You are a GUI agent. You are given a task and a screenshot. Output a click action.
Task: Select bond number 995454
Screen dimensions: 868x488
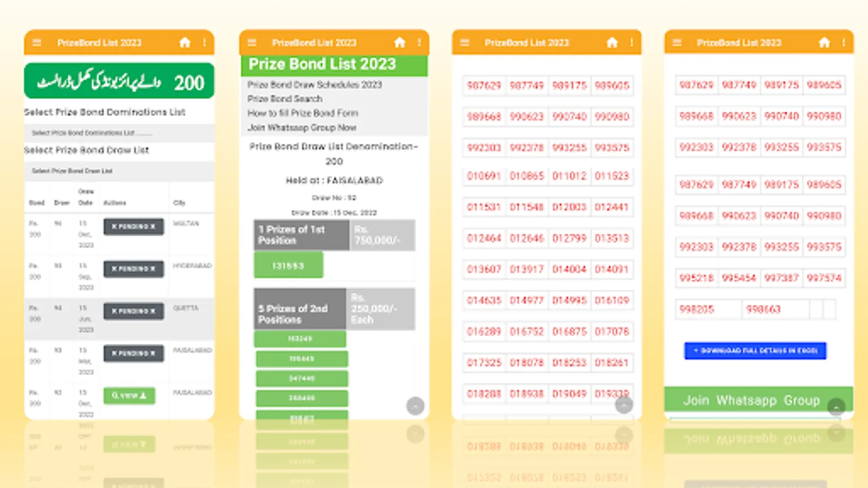(739, 278)
